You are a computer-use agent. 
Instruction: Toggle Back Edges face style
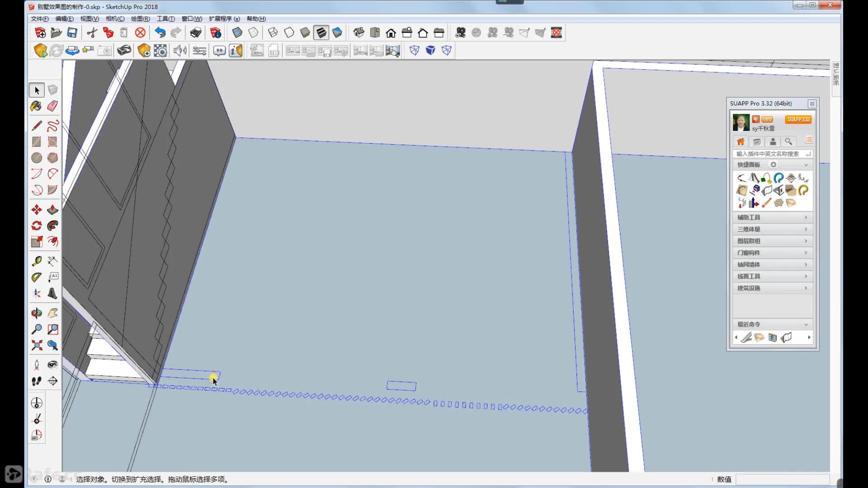[254, 33]
